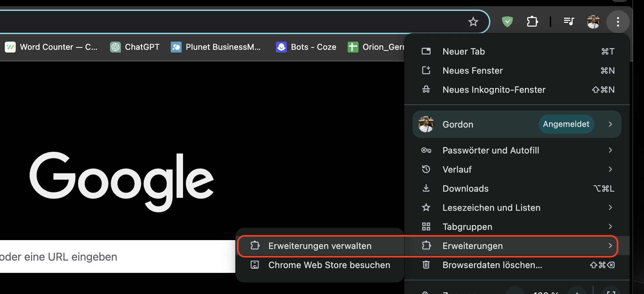Click the Chrome Web Store icon
The height and width of the screenshot is (294, 644).
click(255, 265)
